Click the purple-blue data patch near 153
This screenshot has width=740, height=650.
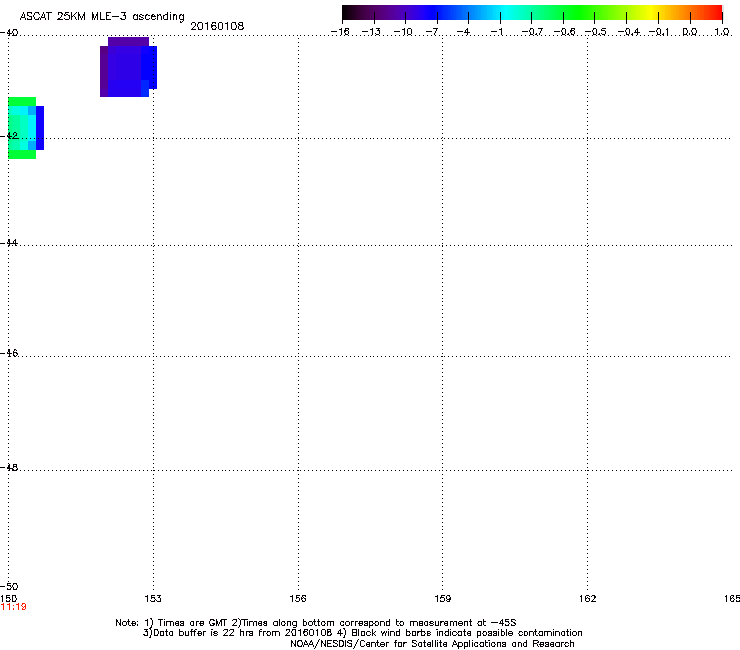point(128,67)
